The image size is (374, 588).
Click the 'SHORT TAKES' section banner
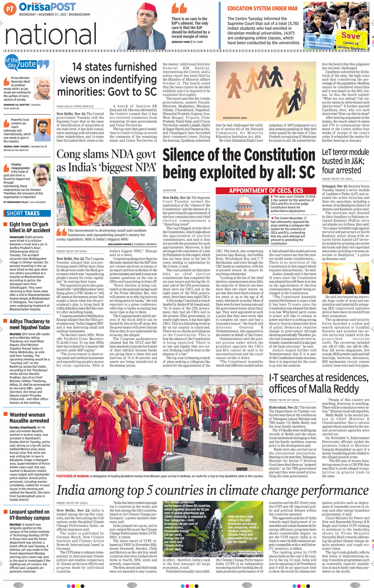(27, 213)
